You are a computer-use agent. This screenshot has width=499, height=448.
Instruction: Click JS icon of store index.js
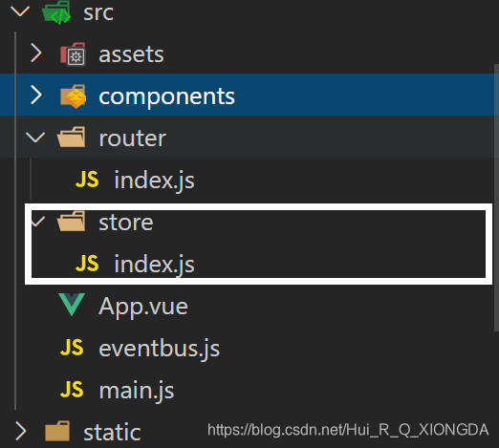(87, 263)
